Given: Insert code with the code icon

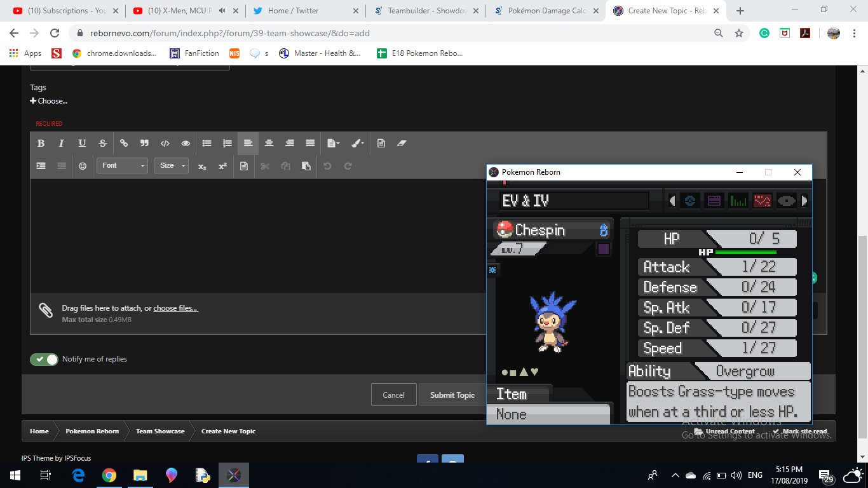Looking at the screenshot, I should pyautogui.click(x=165, y=144).
